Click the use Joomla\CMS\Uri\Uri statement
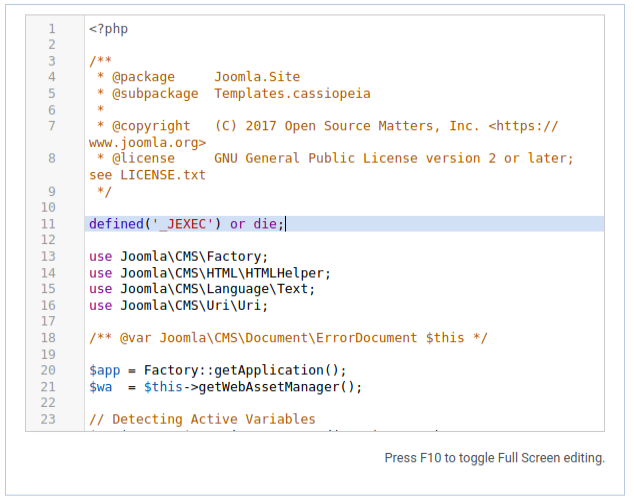 [178, 305]
